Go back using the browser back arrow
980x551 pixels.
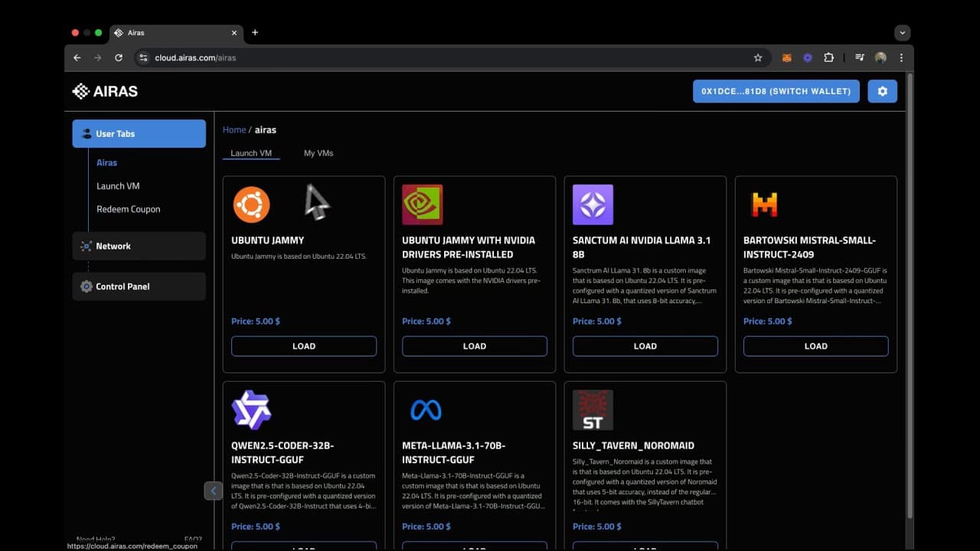(x=77, y=57)
